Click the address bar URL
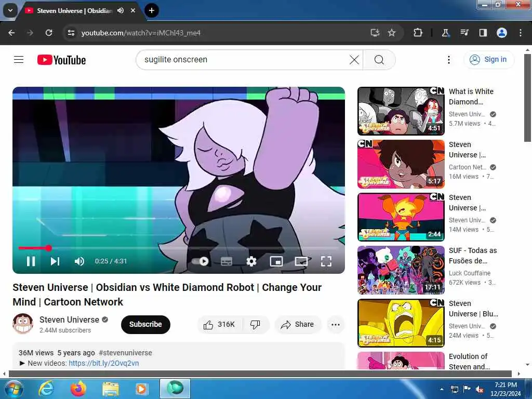 tap(141, 33)
